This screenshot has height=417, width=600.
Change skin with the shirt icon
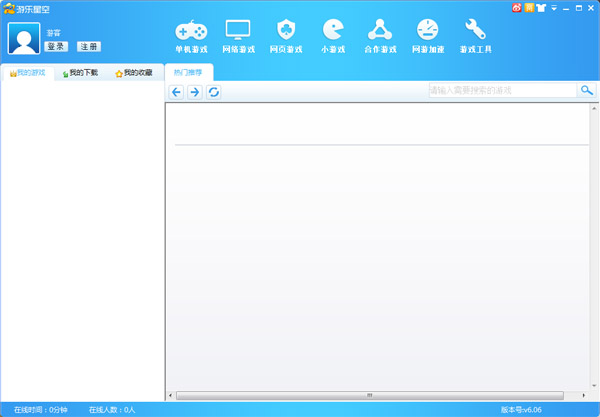(x=541, y=7)
